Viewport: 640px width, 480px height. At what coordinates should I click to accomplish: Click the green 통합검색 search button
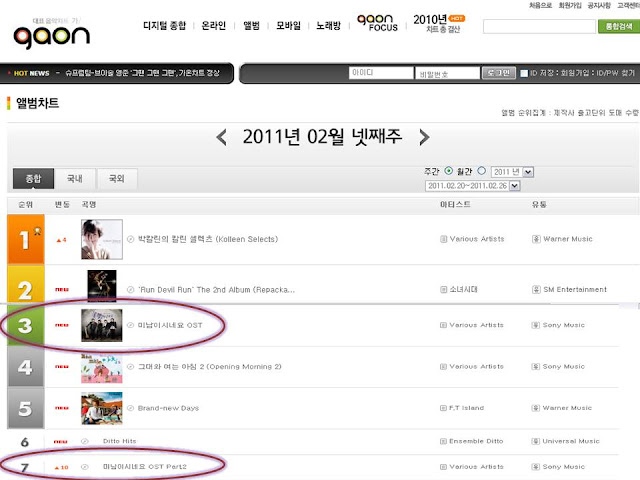[x=619, y=27]
